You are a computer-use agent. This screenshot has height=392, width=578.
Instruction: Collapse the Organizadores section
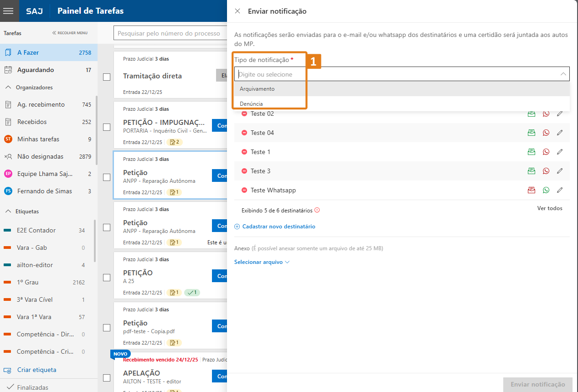click(x=8, y=88)
